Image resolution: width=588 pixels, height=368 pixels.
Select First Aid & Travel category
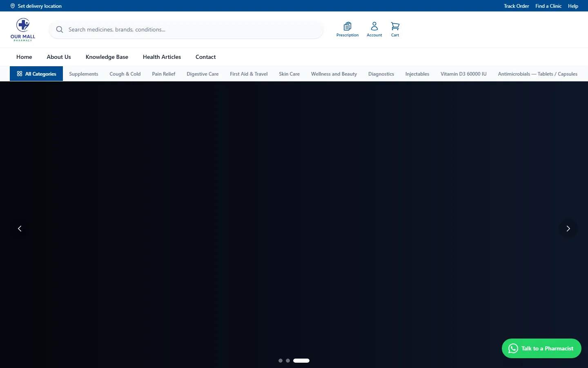tap(249, 74)
